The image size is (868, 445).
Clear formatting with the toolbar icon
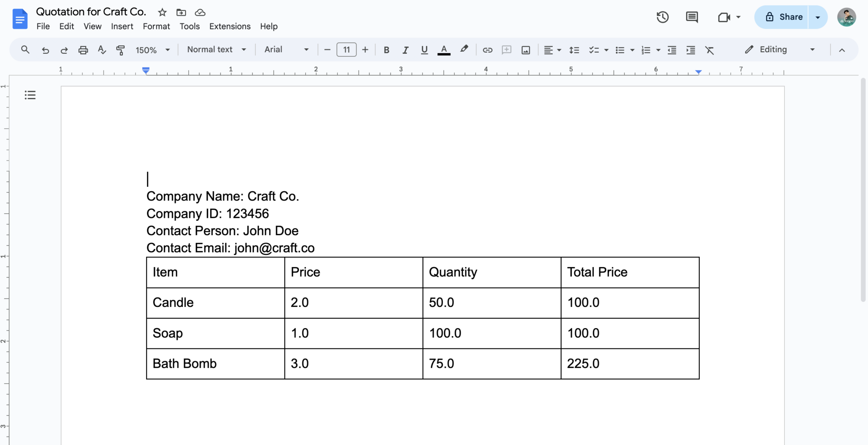click(x=710, y=50)
